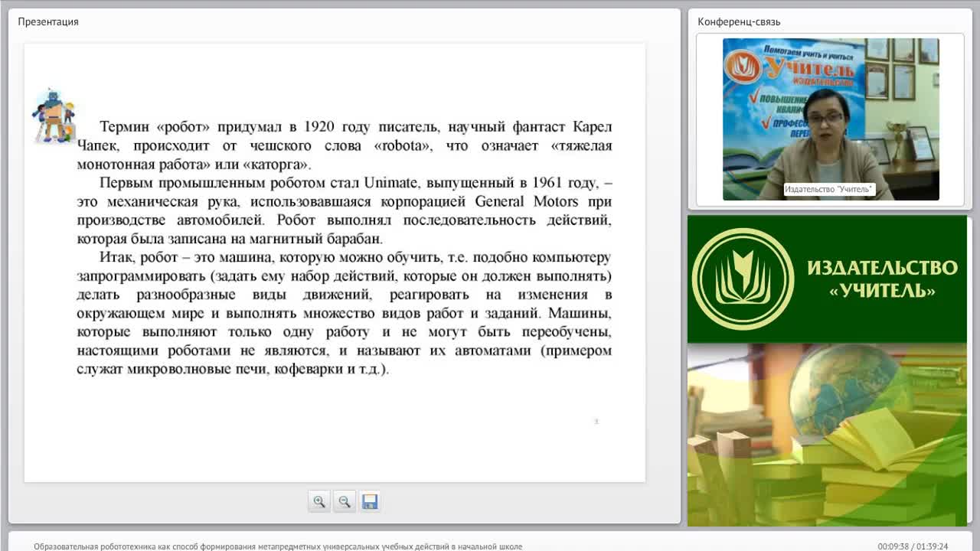Click the 00:09:38 / 01:39:24 time counter
This screenshot has width=980, height=551.
tap(913, 546)
